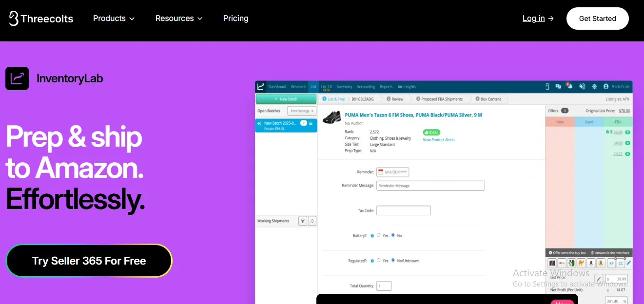
Task: Click Try Seller 365 For Free
Action: click(x=89, y=261)
